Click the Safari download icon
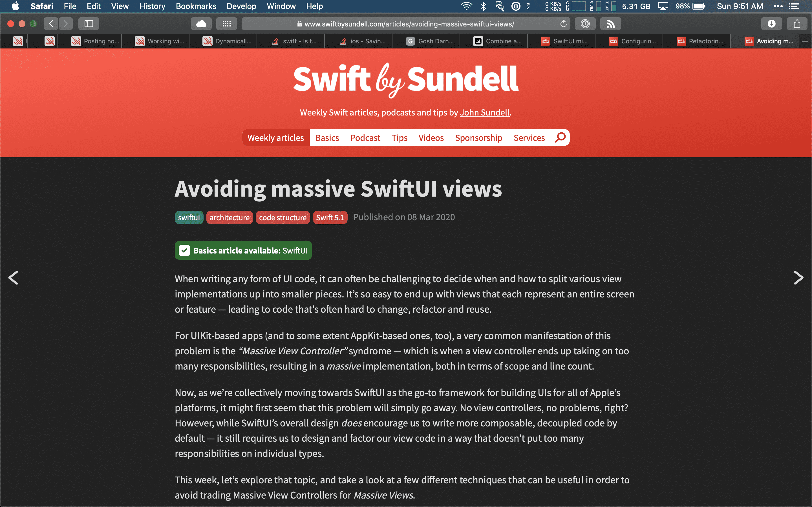Image resolution: width=812 pixels, height=507 pixels. 771,23
